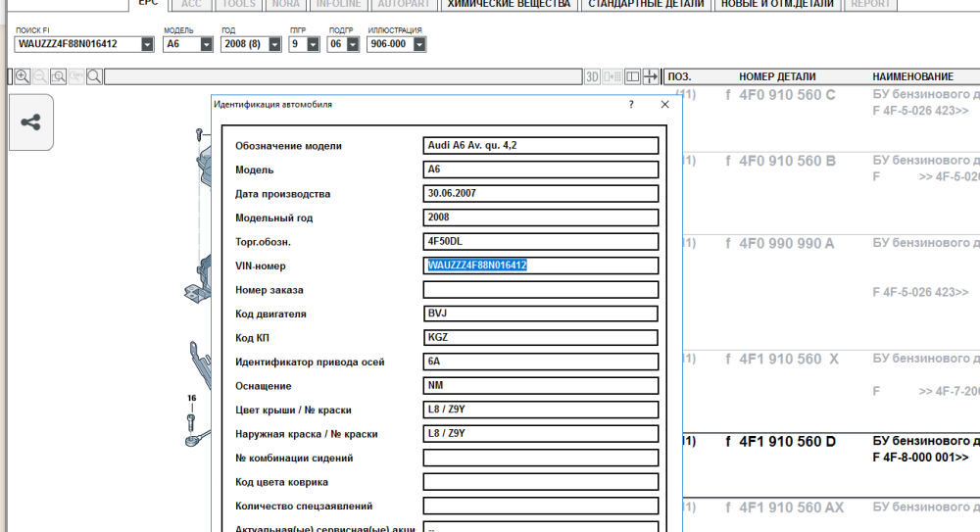Click the ПОЗ. column header
This screenshot has width=980, height=532.
pyautogui.click(x=679, y=76)
